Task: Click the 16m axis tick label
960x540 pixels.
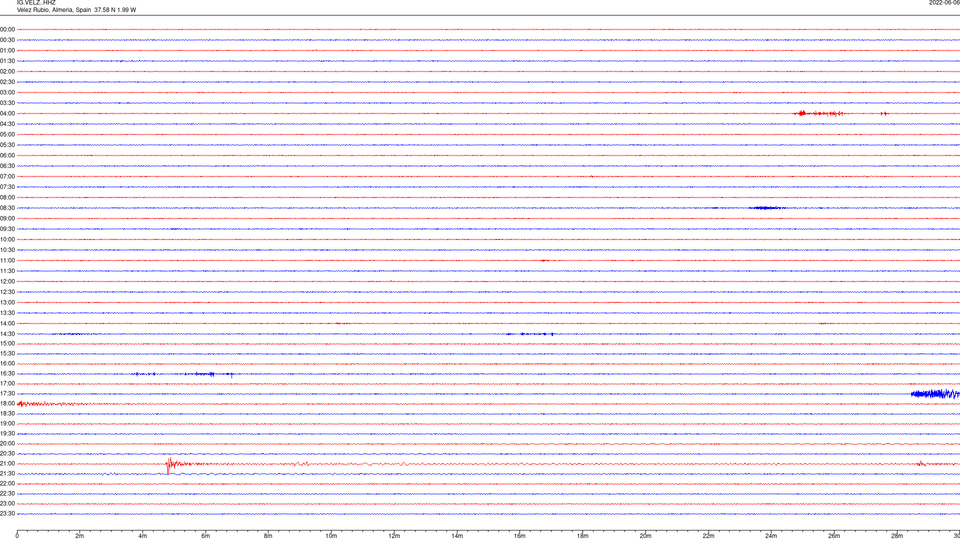Action: (x=520, y=536)
